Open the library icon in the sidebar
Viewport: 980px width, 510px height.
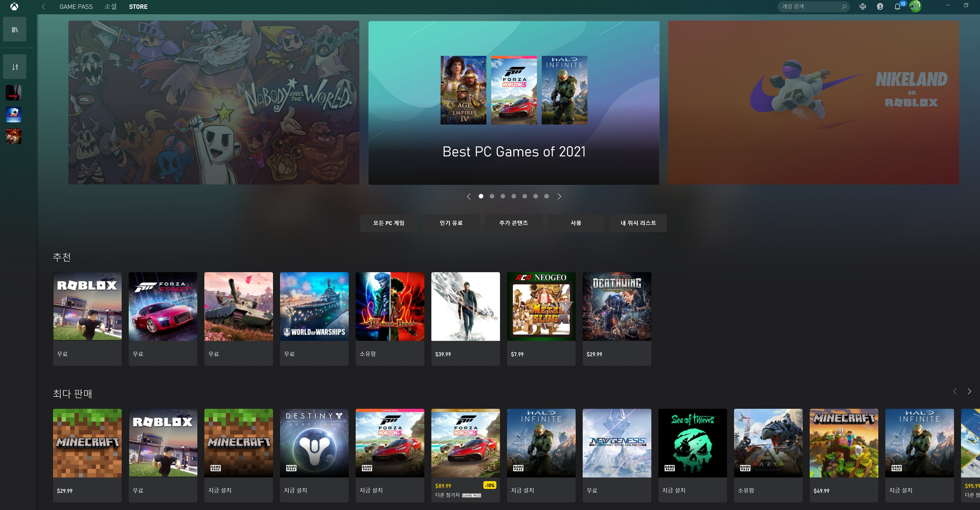coord(15,29)
